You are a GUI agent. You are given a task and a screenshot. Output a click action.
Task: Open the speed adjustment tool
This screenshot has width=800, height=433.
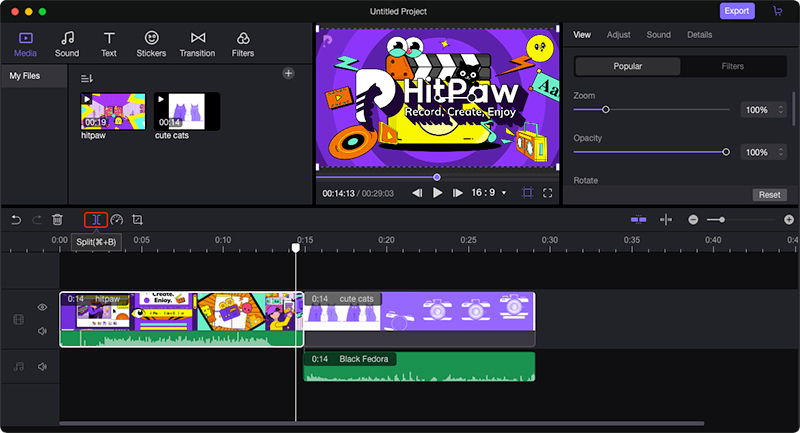pyautogui.click(x=117, y=220)
